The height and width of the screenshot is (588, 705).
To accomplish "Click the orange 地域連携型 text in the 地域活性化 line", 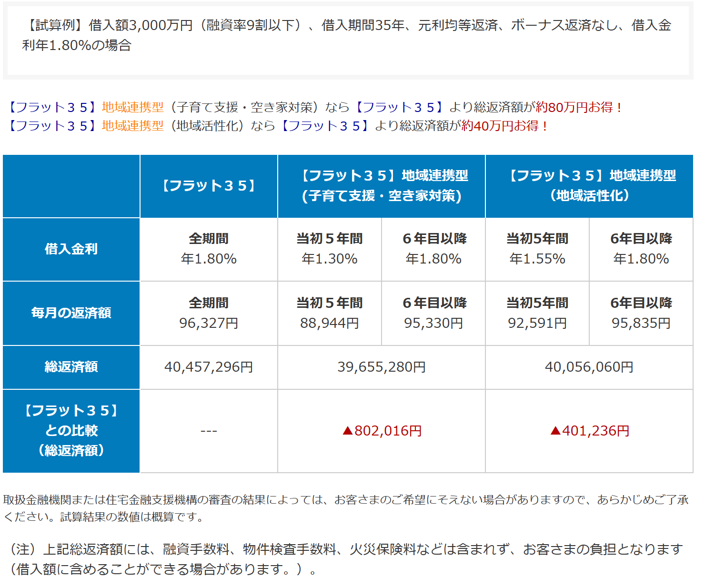I will tap(133, 126).
